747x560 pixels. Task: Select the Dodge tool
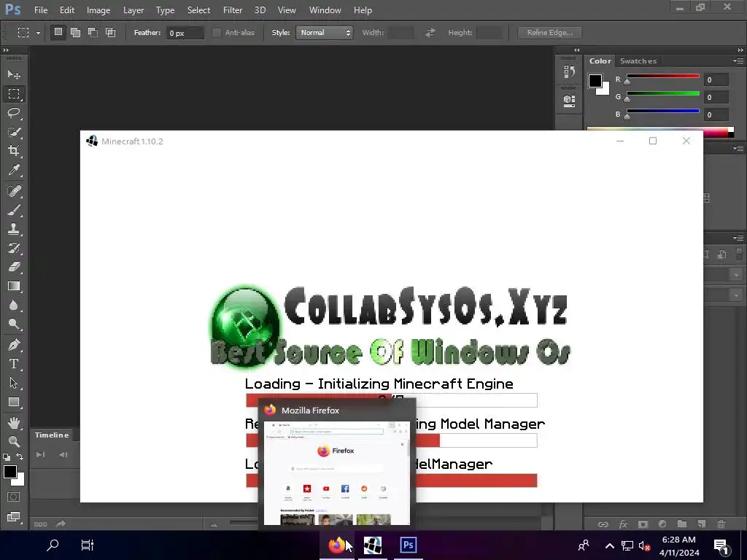pyautogui.click(x=14, y=324)
